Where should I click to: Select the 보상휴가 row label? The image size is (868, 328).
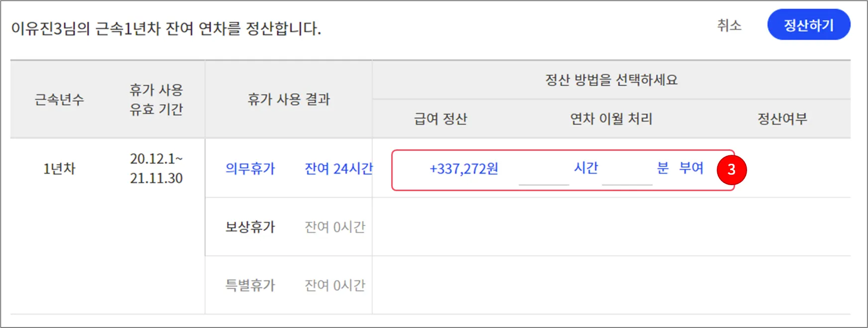[x=250, y=227]
